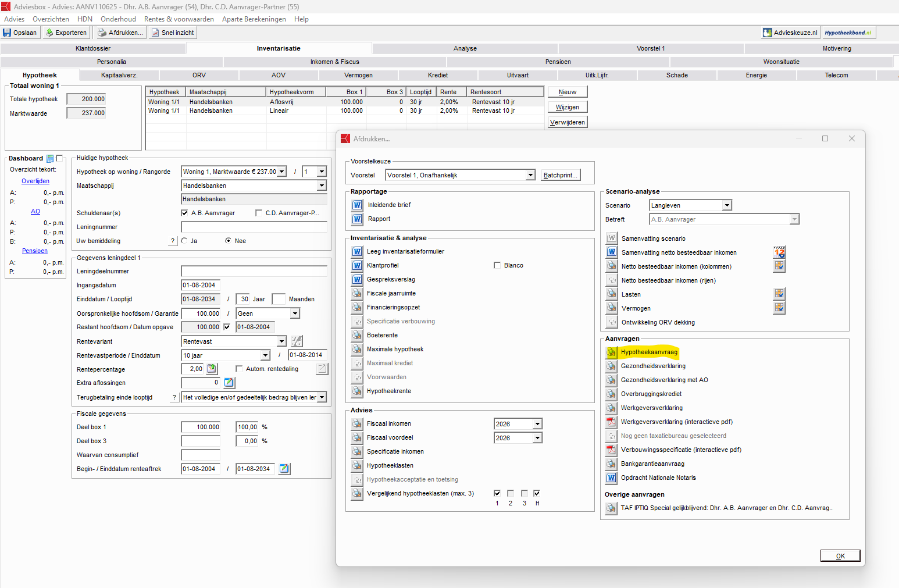The height and width of the screenshot is (588, 899).
Task: Click the Batchprint button
Action: pyautogui.click(x=560, y=175)
